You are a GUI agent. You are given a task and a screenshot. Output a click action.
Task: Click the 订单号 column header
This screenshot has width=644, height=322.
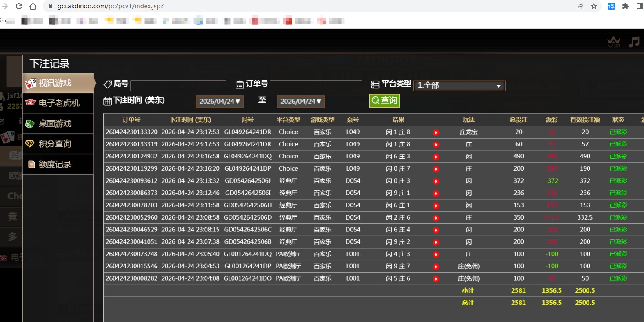(x=131, y=120)
